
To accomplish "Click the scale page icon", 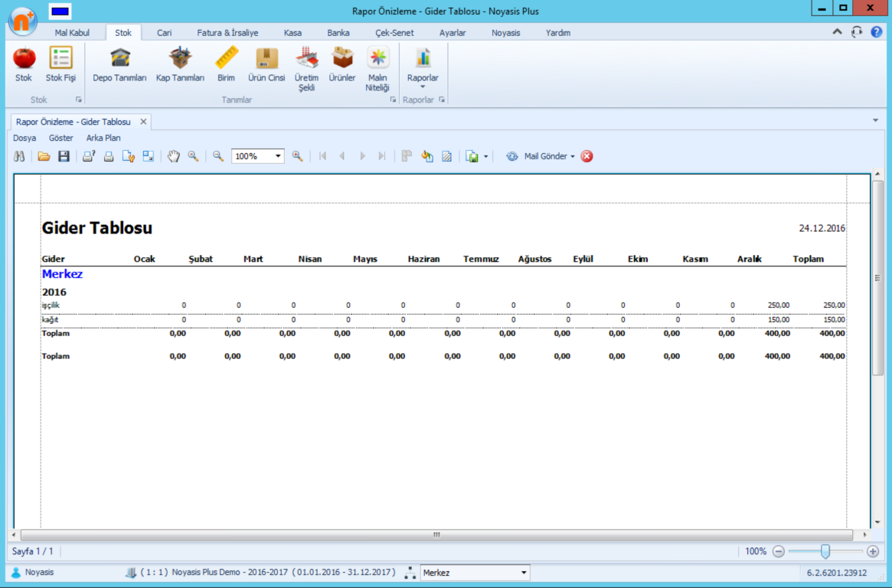I will coord(149,156).
